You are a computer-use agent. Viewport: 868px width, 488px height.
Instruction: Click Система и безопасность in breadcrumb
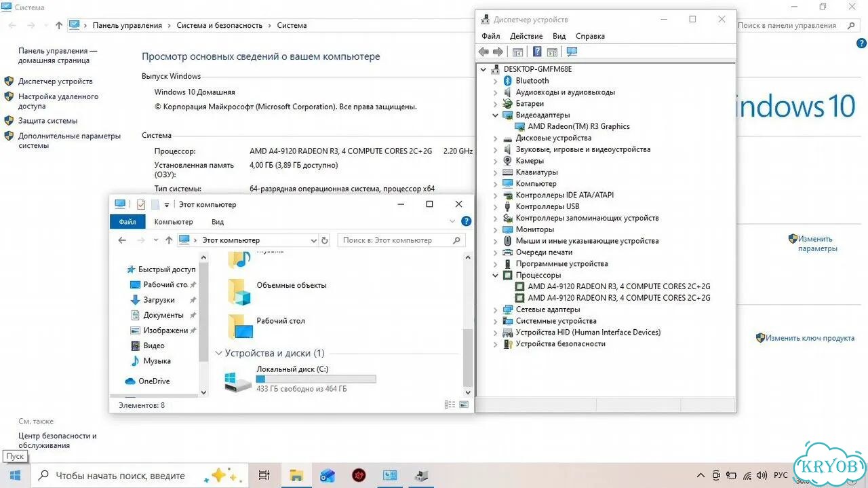[219, 25]
